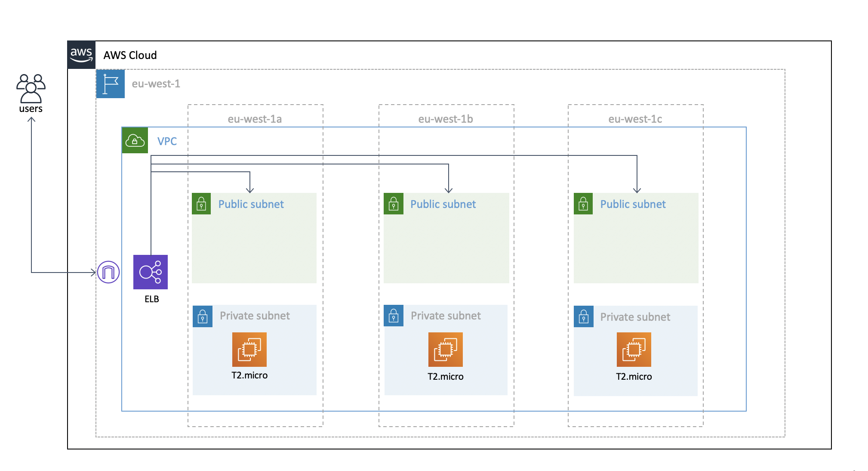Viewport: 868px width, 471px height.
Task: Select the VPC label text
Action: [x=167, y=141]
